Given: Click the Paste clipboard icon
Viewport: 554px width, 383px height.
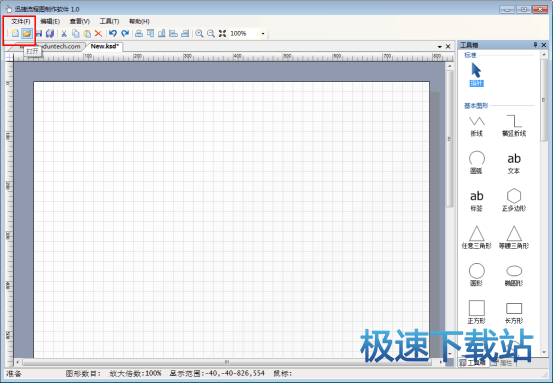Looking at the screenshot, I should pos(87,34).
